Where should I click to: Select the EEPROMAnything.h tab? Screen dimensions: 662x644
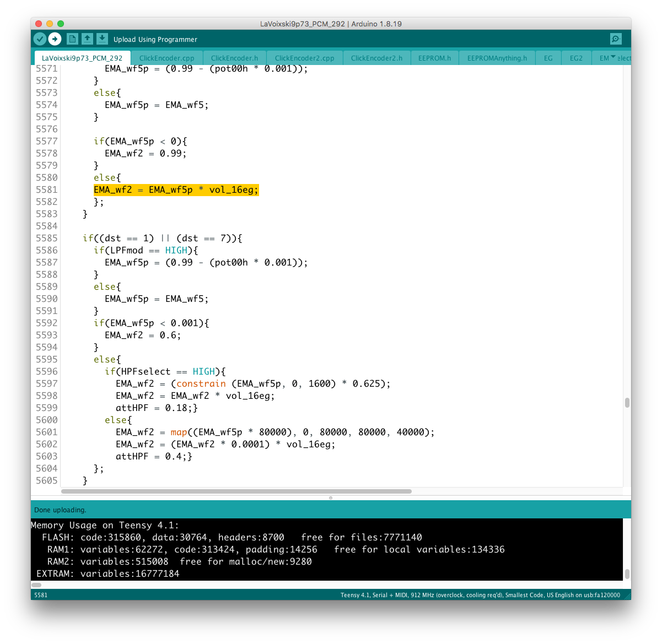497,58
